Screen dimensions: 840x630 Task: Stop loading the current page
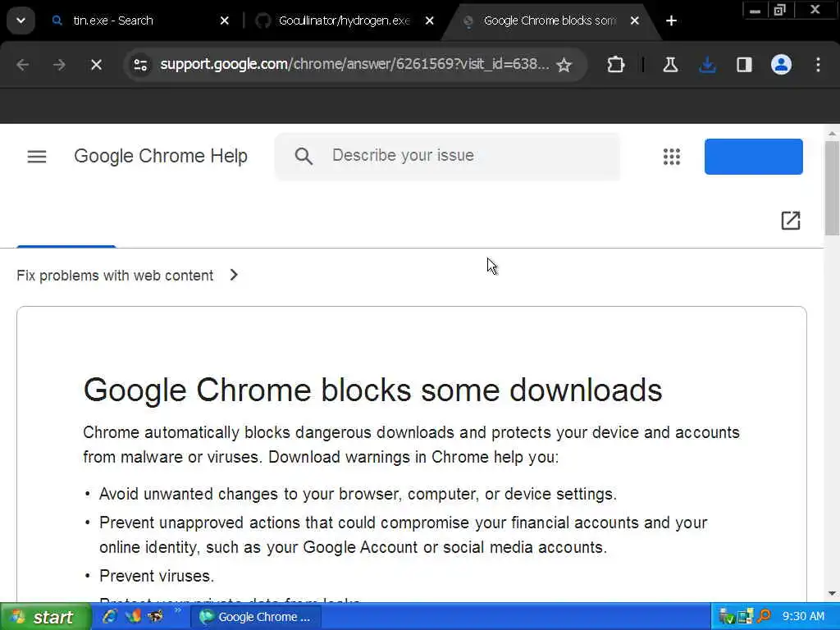(96, 65)
